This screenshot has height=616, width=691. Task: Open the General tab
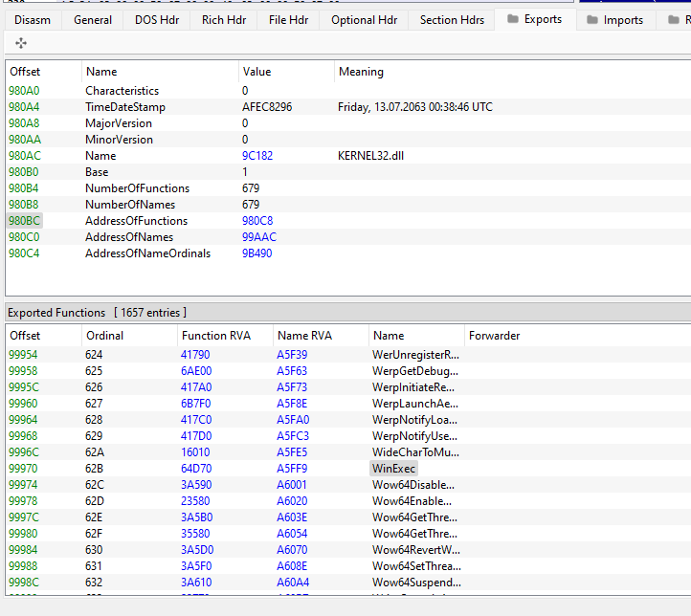93,20
